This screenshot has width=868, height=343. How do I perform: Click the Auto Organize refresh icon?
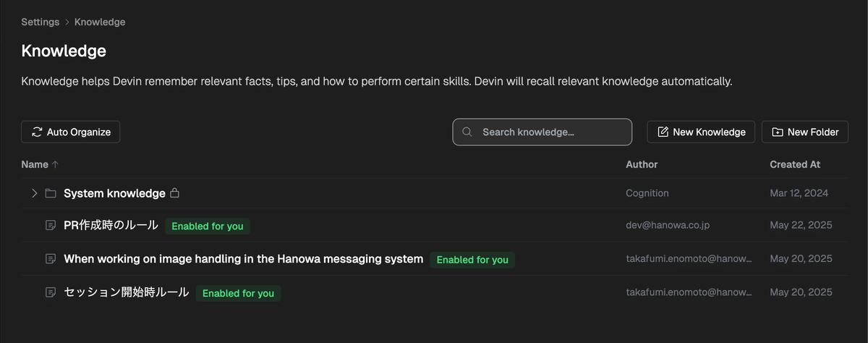coord(37,132)
